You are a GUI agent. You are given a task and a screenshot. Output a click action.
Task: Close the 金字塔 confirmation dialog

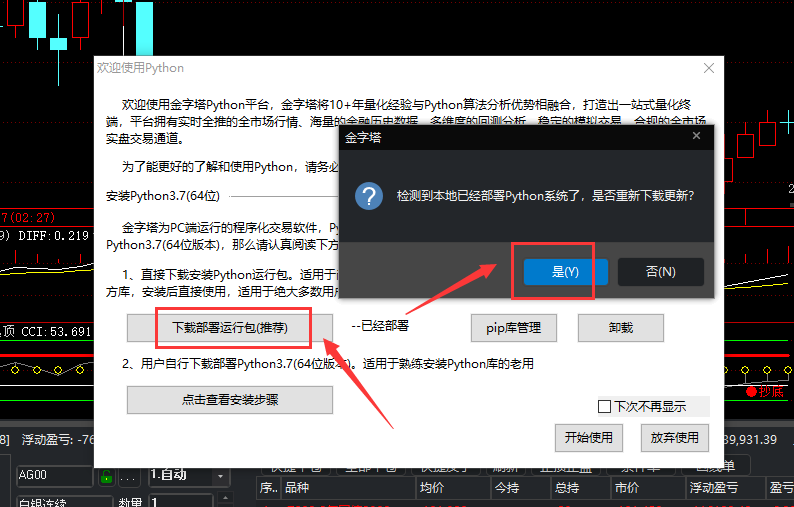tap(696, 136)
